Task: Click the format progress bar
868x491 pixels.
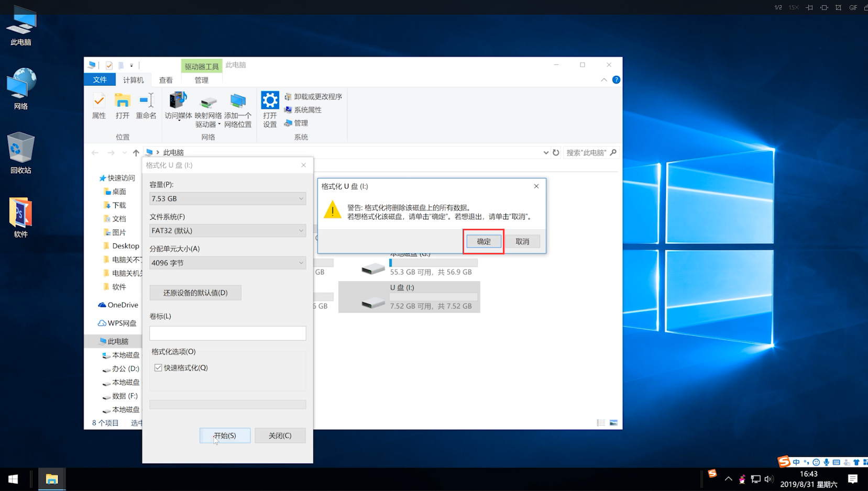Action: [227, 404]
